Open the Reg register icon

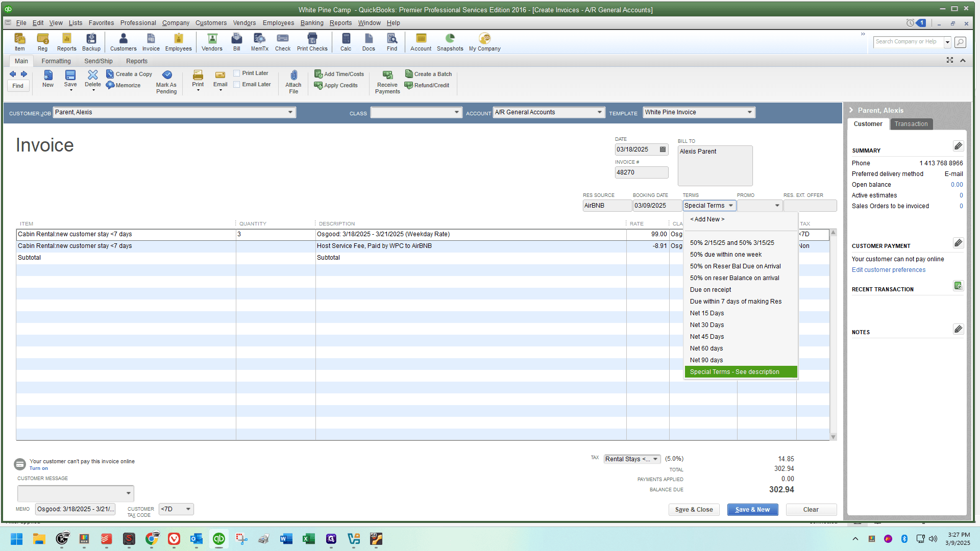coord(42,42)
